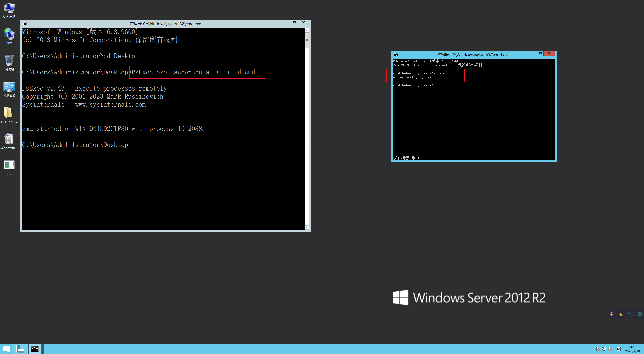644x354 pixels.
Task: Show hidden tray icons arrow
Action: click(x=591, y=349)
